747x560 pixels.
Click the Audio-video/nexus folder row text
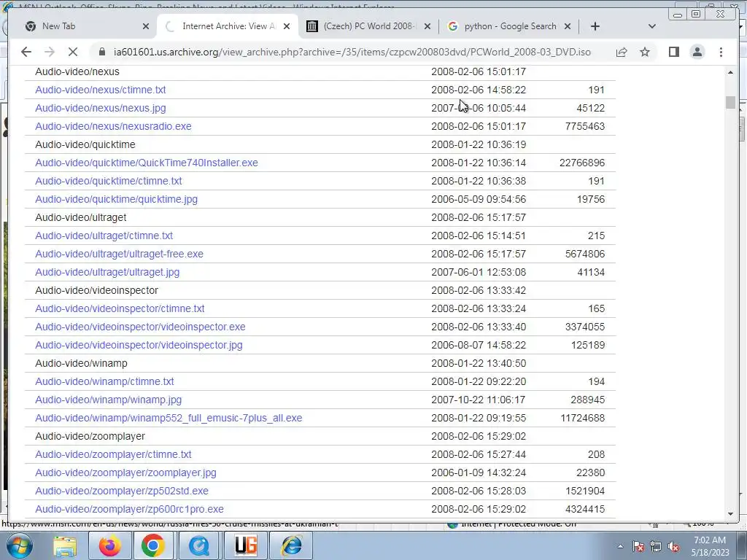coord(77,71)
